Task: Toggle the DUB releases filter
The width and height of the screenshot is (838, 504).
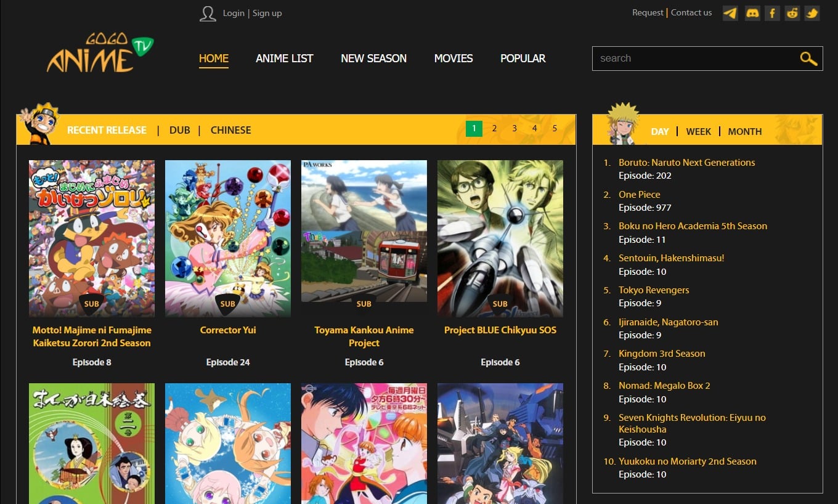Action: point(180,130)
